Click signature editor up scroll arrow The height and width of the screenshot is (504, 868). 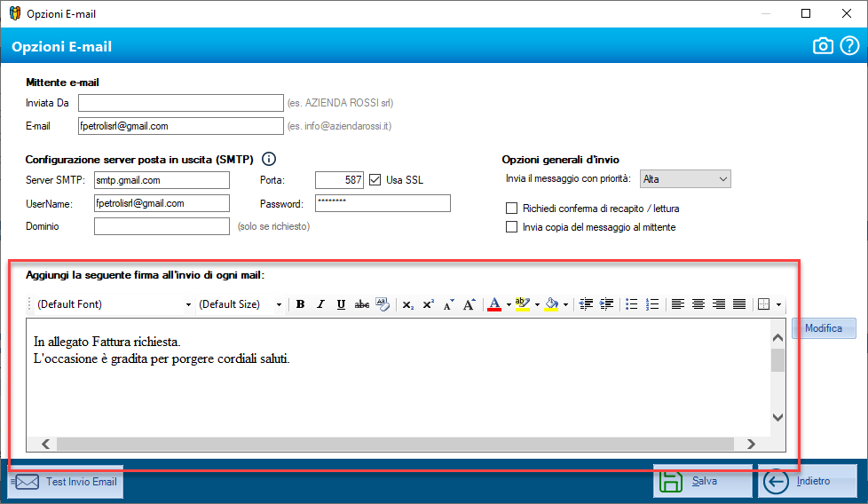point(777,337)
